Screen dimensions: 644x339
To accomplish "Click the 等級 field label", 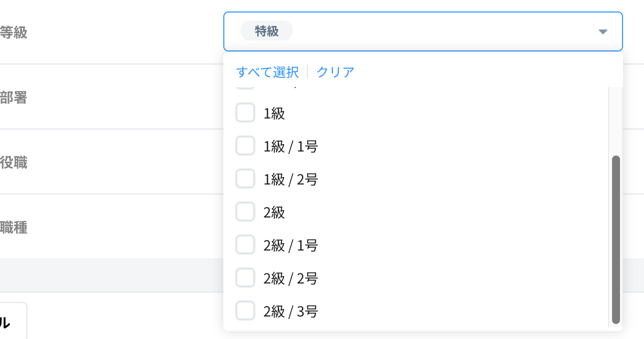I will (x=13, y=33).
